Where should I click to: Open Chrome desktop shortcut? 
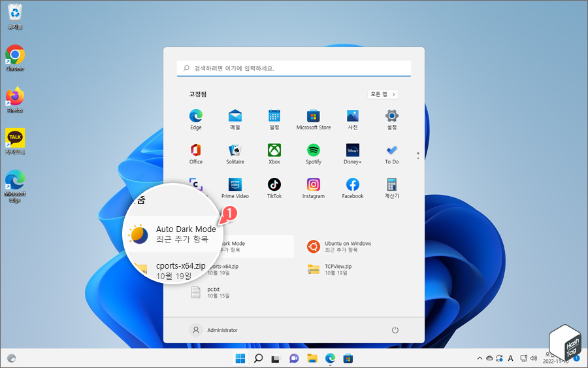point(15,58)
